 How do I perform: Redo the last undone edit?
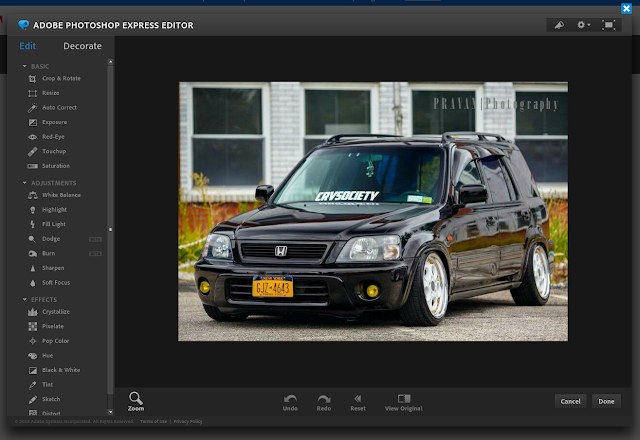tap(324, 402)
